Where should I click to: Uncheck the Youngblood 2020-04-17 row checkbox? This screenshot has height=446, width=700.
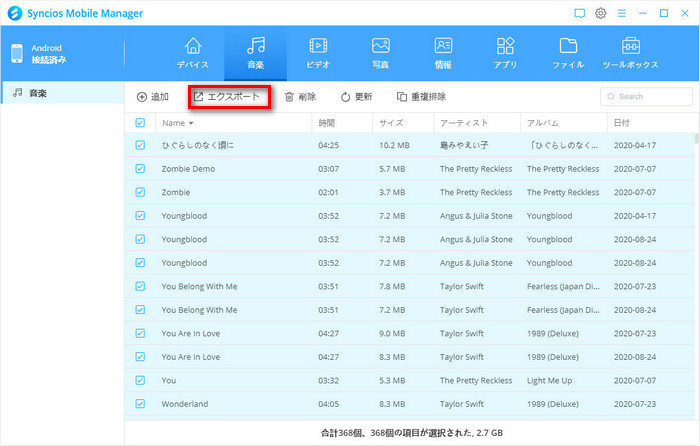coord(140,216)
